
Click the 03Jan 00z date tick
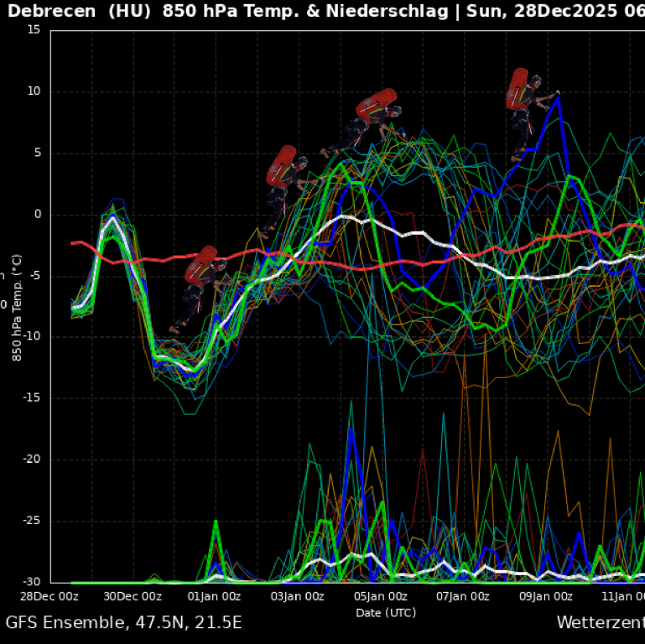(298, 596)
